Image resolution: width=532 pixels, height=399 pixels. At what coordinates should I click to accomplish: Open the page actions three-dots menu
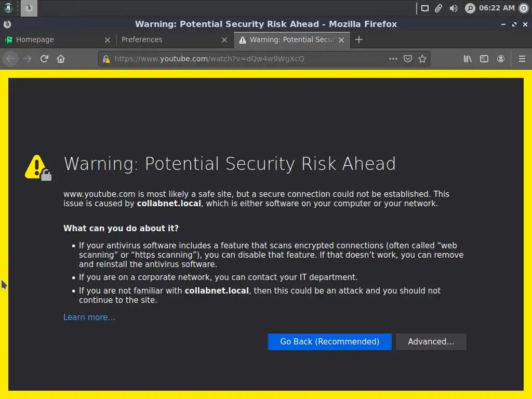(x=393, y=59)
